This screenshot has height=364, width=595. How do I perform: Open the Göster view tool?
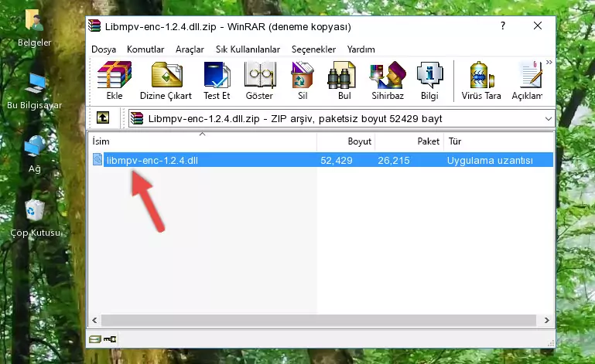(259, 81)
